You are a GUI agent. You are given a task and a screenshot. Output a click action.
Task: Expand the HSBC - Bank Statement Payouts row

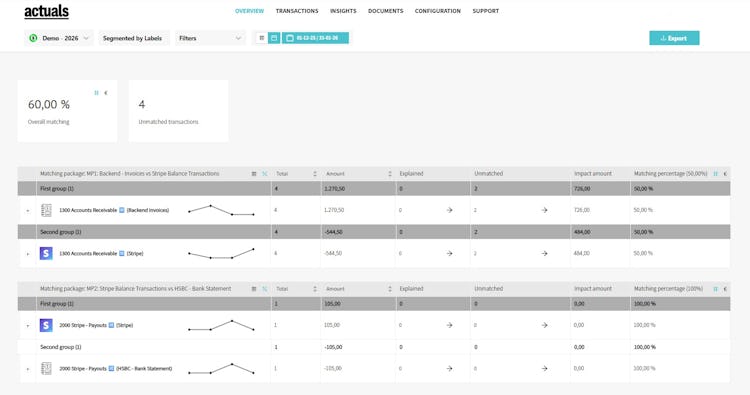pos(28,369)
